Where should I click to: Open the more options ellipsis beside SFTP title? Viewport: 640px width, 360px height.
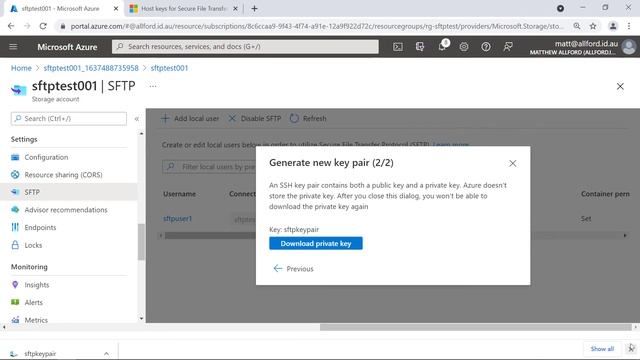pos(153,86)
